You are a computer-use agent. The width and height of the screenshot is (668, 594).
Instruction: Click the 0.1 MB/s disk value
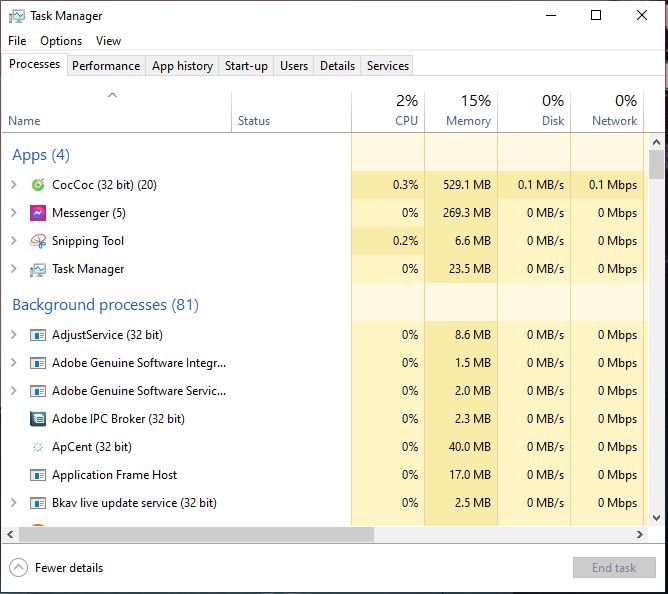click(x=541, y=185)
